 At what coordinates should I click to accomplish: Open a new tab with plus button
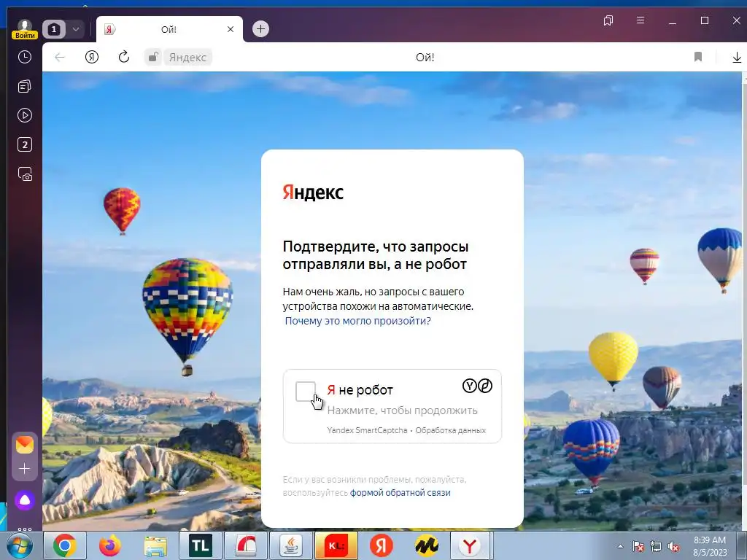click(260, 29)
